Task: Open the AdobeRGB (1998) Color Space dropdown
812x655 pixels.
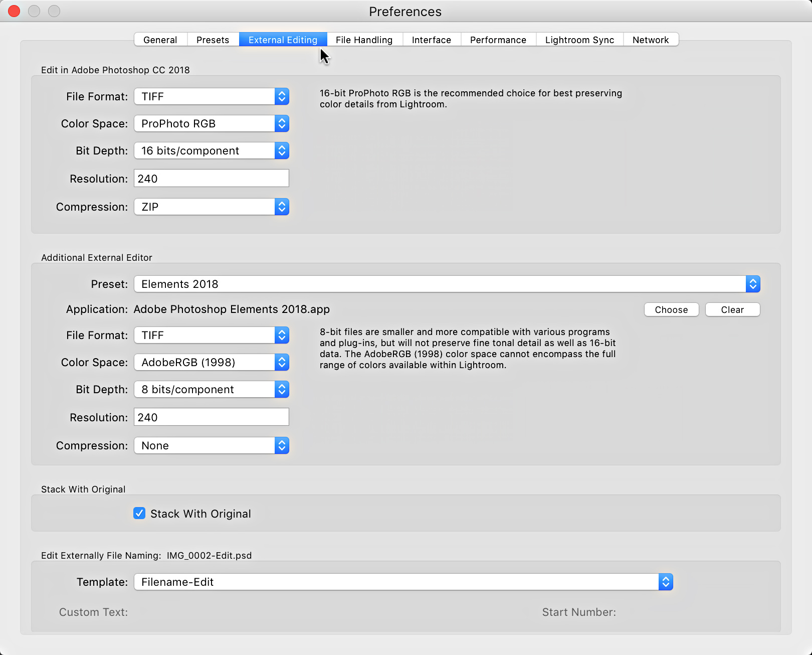Action: (212, 362)
